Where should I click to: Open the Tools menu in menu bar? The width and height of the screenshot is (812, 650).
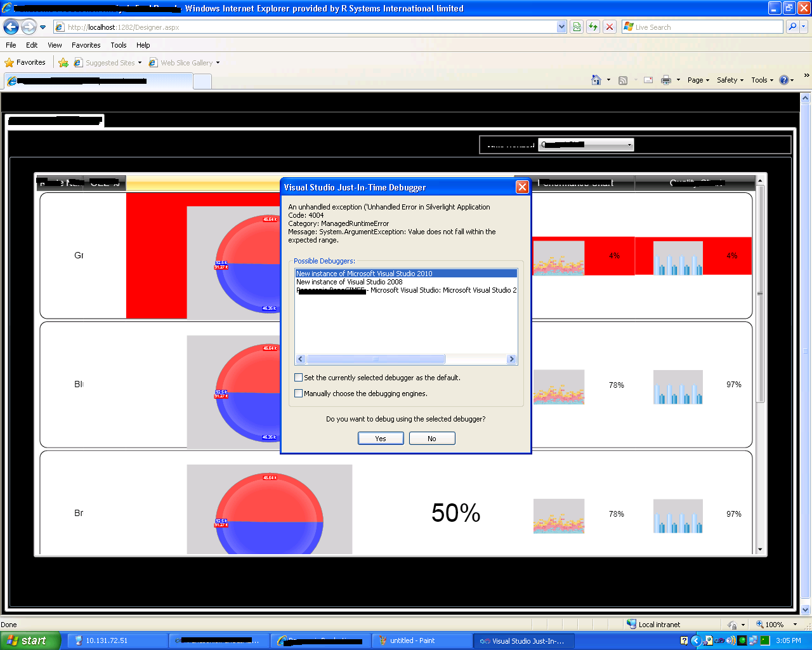(119, 45)
